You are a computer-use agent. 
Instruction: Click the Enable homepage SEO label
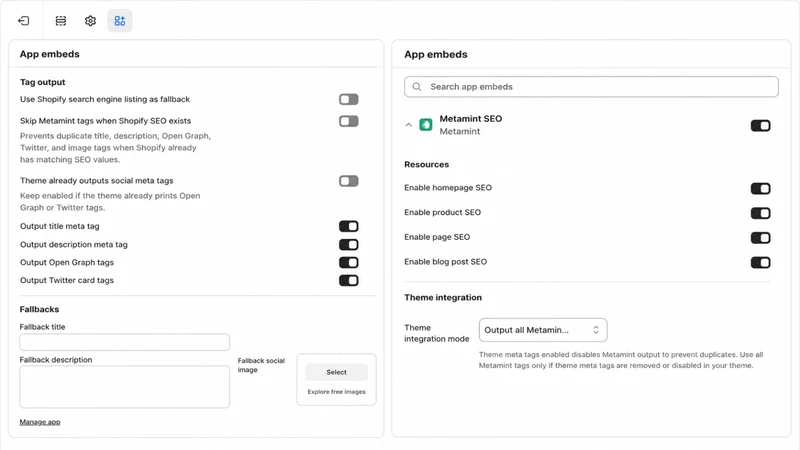coord(448,188)
